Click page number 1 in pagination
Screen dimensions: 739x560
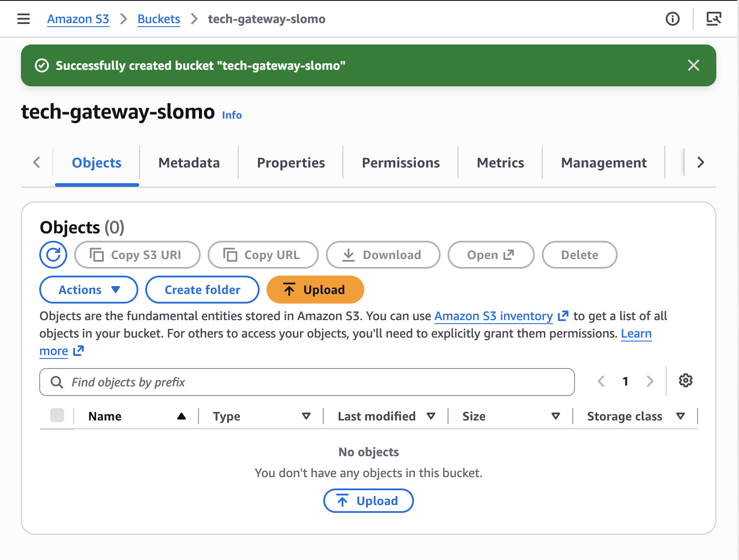(626, 381)
